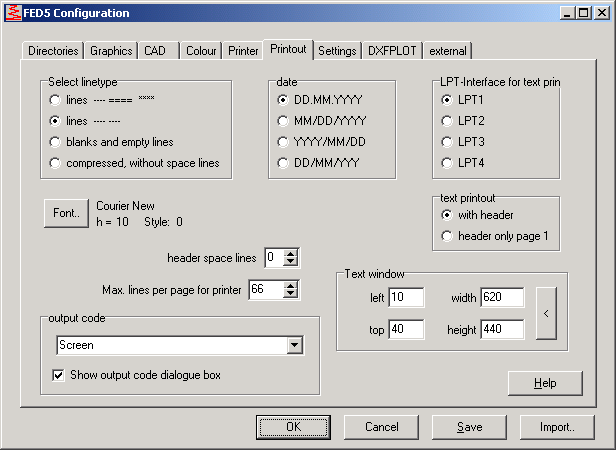Select 'compressed, without space lines' linetype
This screenshot has width=616, height=450.
coord(55,162)
